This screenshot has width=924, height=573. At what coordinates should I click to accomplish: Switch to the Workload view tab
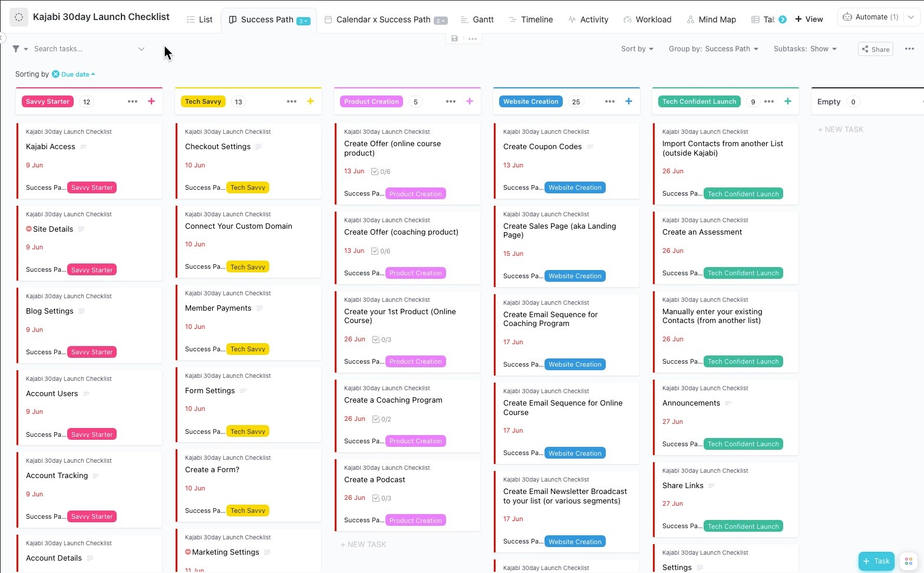point(647,19)
